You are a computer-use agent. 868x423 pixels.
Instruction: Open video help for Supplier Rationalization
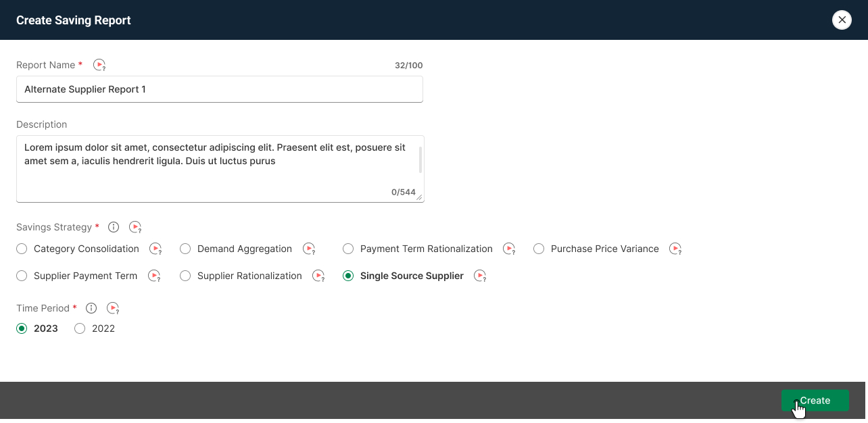318,276
